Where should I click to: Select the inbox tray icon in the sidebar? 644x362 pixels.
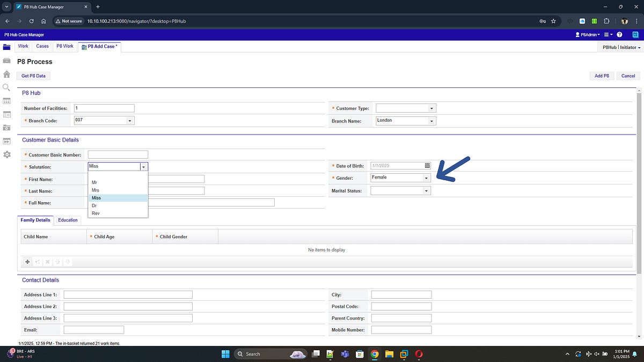tap(6, 61)
